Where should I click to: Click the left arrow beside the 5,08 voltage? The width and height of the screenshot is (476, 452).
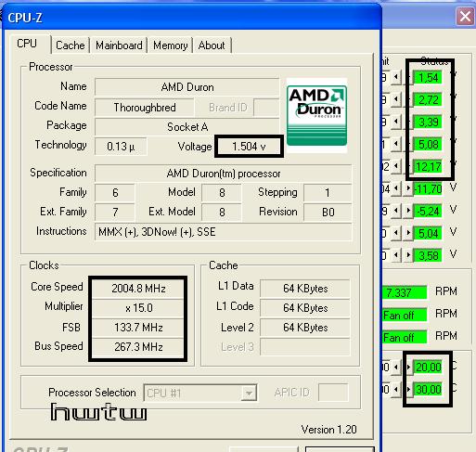click(x=396, y=144)
